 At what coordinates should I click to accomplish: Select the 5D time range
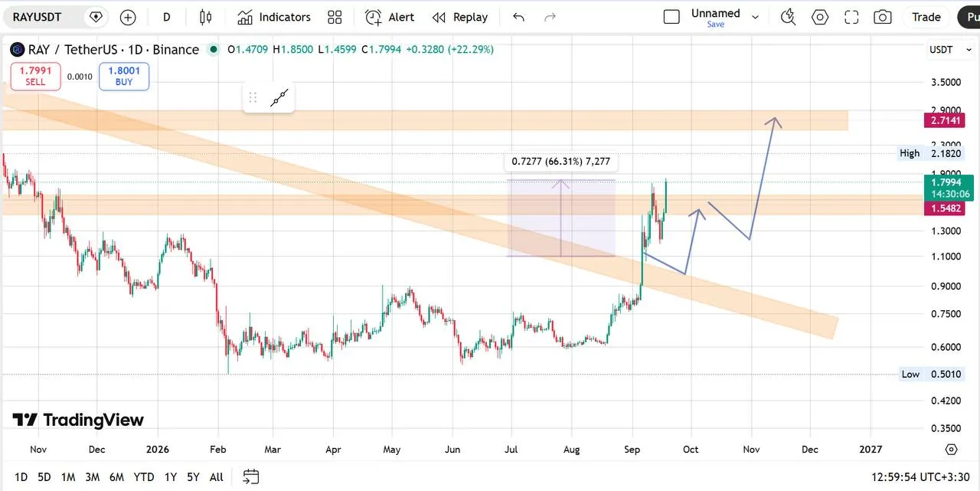(x=44, y=477)
